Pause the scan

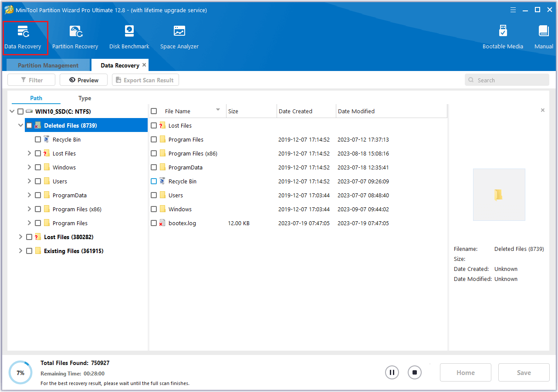(x=392, y=372)
